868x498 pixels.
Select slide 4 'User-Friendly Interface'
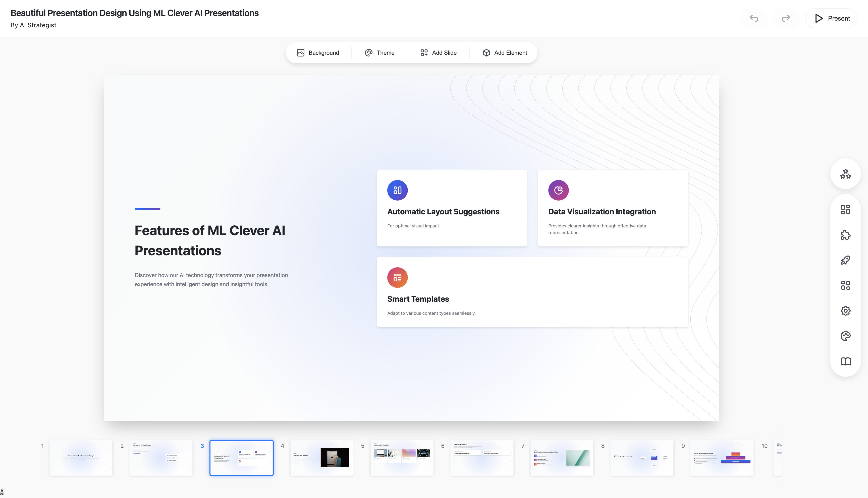coord(321,458)
